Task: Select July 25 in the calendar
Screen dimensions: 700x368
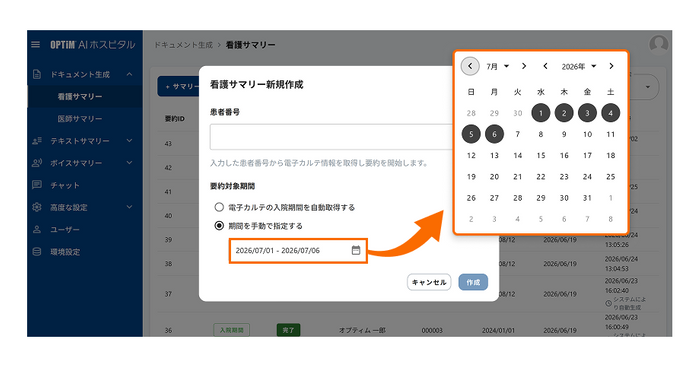Action: click(x=610, y=176)
